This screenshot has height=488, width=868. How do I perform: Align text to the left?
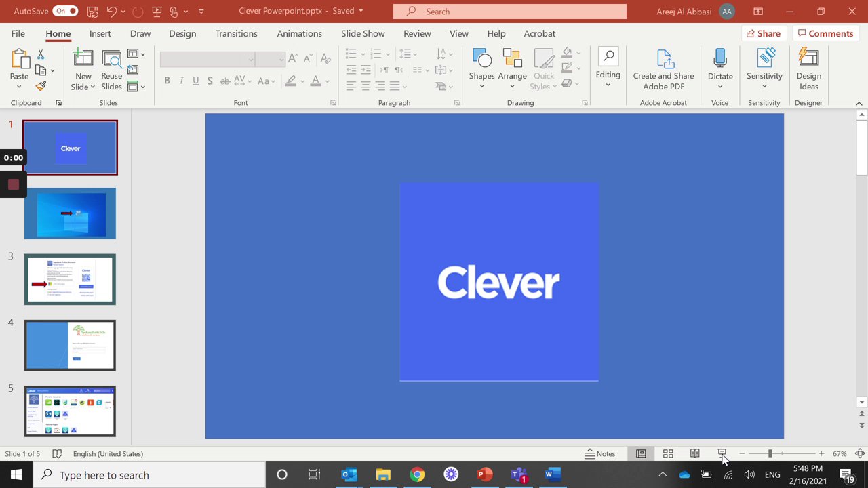(x=351, y=86)
